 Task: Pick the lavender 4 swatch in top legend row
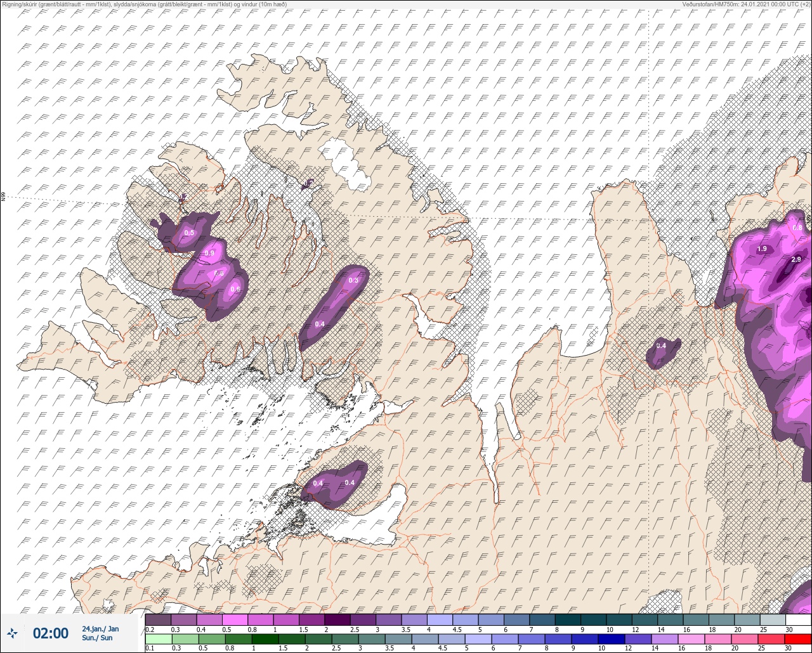440,619
